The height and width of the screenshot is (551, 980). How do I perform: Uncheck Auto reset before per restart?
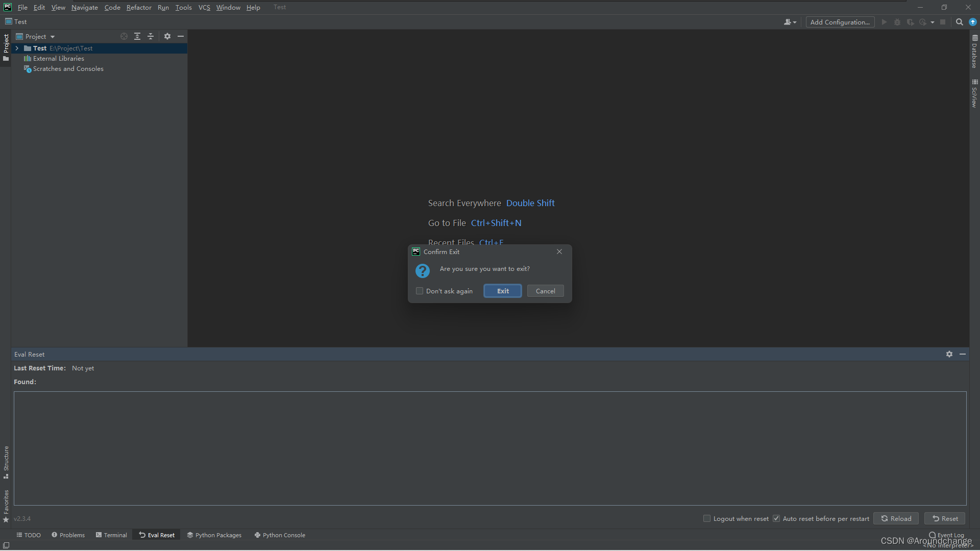coord(776,518)
